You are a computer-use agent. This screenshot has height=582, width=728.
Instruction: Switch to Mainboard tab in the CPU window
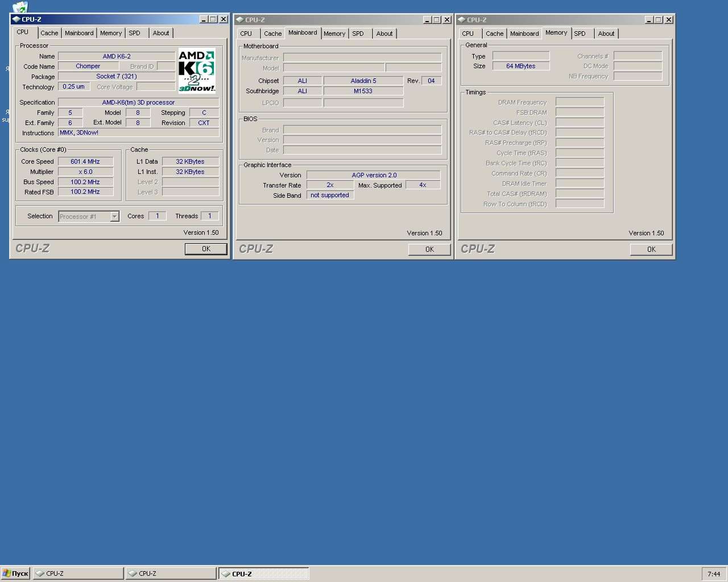[79, 33]
